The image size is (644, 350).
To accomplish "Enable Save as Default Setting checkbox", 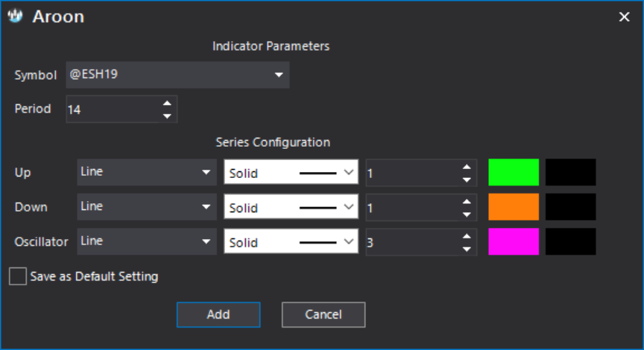I will (18, 276).
